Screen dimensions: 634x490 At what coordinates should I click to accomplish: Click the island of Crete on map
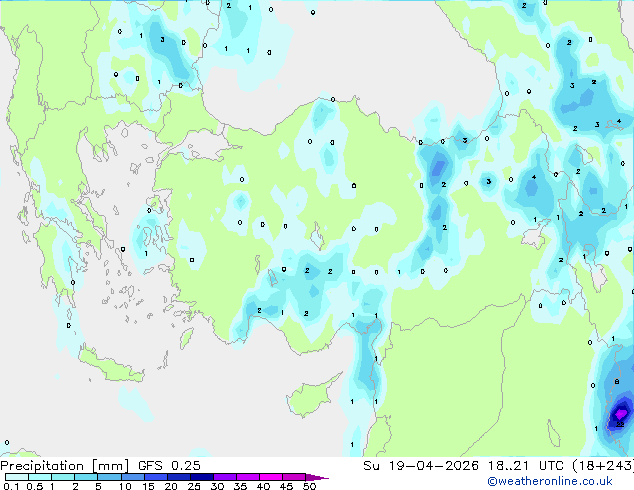point(111,365)
